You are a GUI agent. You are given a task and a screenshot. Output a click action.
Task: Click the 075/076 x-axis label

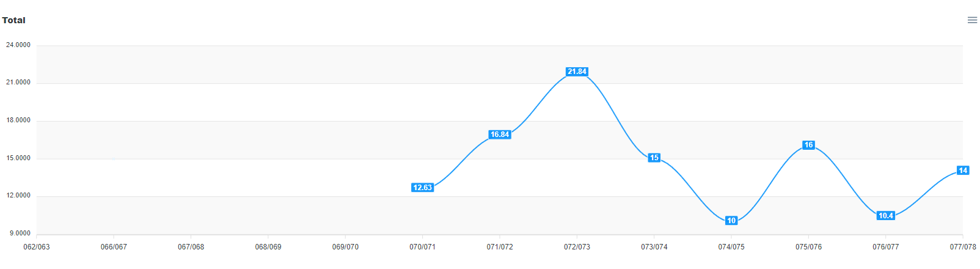[x=808, y=247]
